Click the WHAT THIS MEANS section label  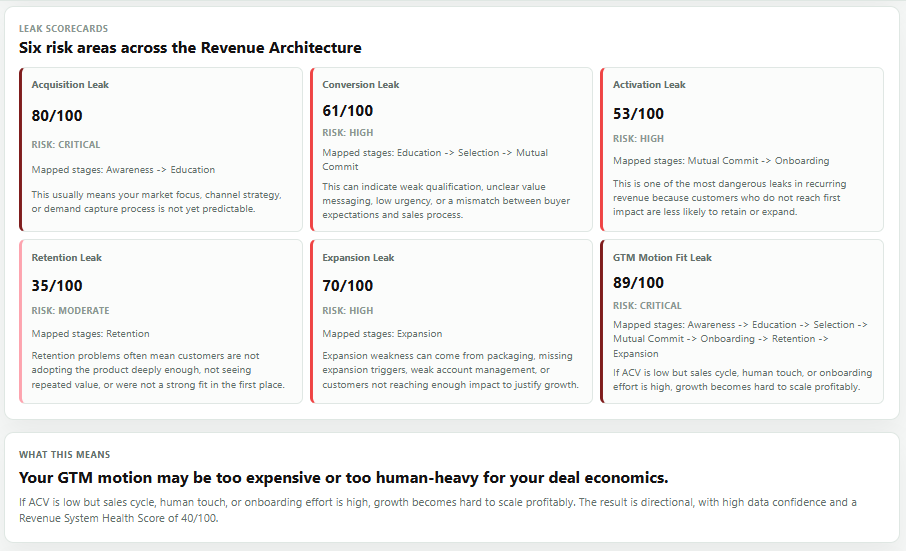[65, 455]
